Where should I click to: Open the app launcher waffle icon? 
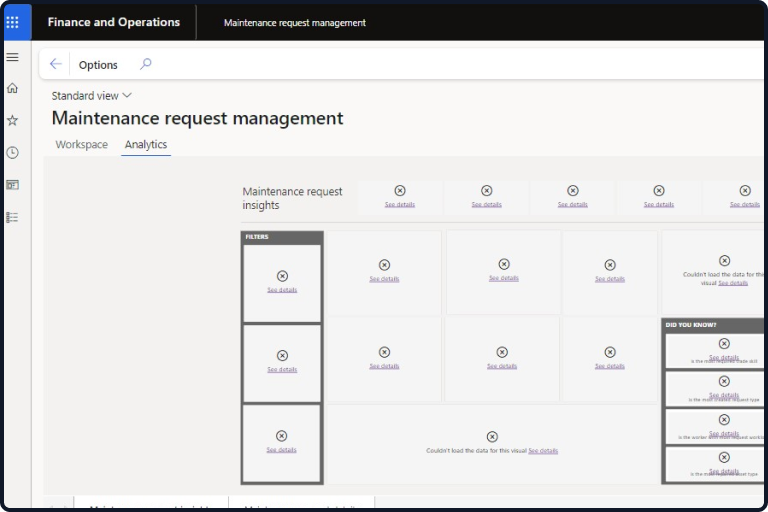click(12, 22)
